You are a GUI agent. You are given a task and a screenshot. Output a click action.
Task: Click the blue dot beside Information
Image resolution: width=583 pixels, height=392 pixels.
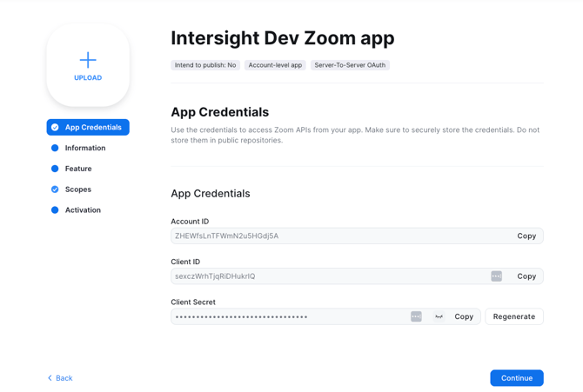[x=55, y=148]
